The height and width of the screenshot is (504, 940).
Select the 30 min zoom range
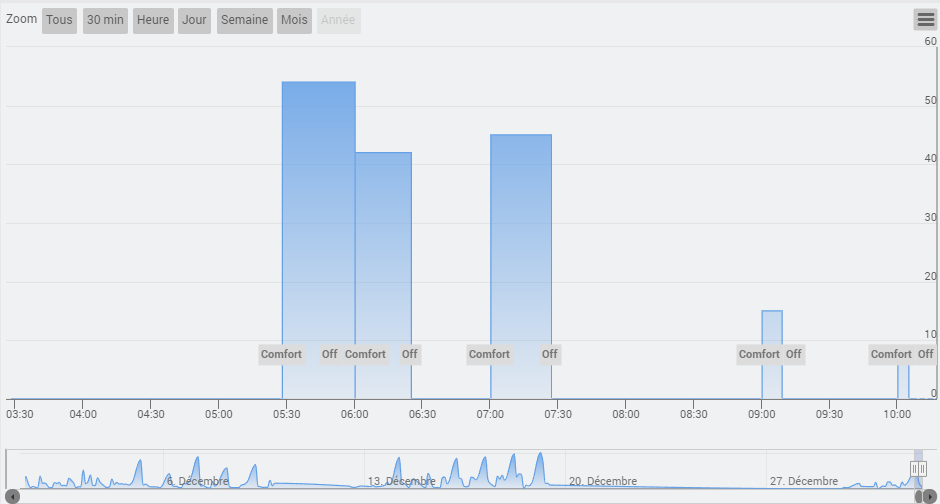[x=106, y=20]
